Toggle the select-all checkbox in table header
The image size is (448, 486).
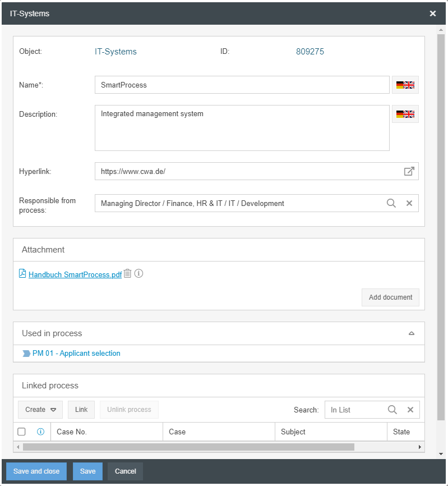[x=22, y=432]
